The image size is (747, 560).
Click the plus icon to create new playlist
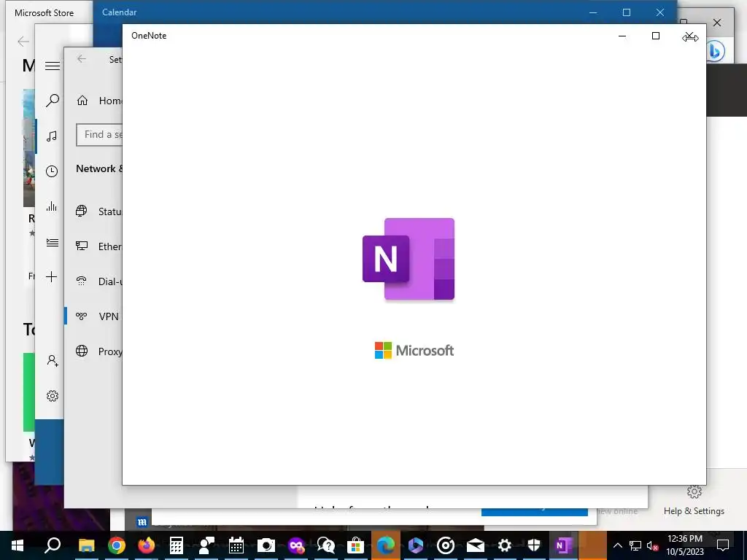point(52,276)
